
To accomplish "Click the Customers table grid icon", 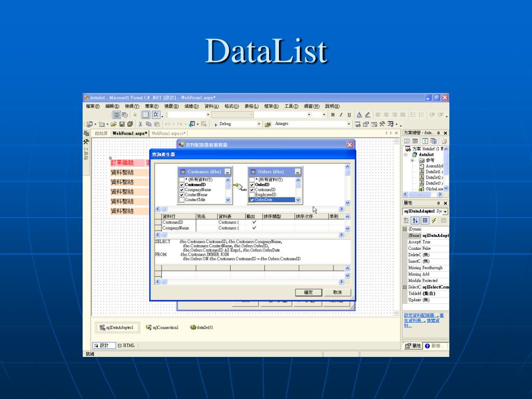I will [x=183, y=171].
